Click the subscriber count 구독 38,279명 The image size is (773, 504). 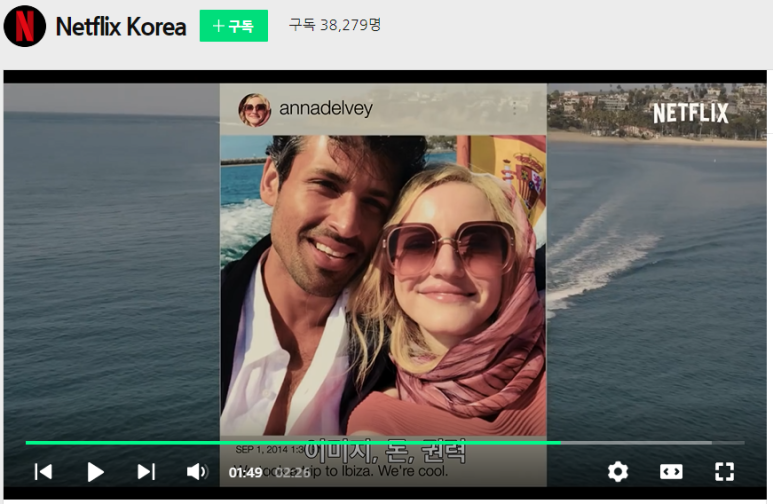click(335, 25)
